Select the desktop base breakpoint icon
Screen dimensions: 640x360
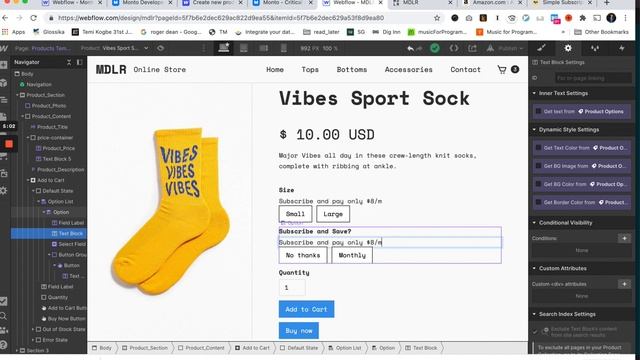224,48
